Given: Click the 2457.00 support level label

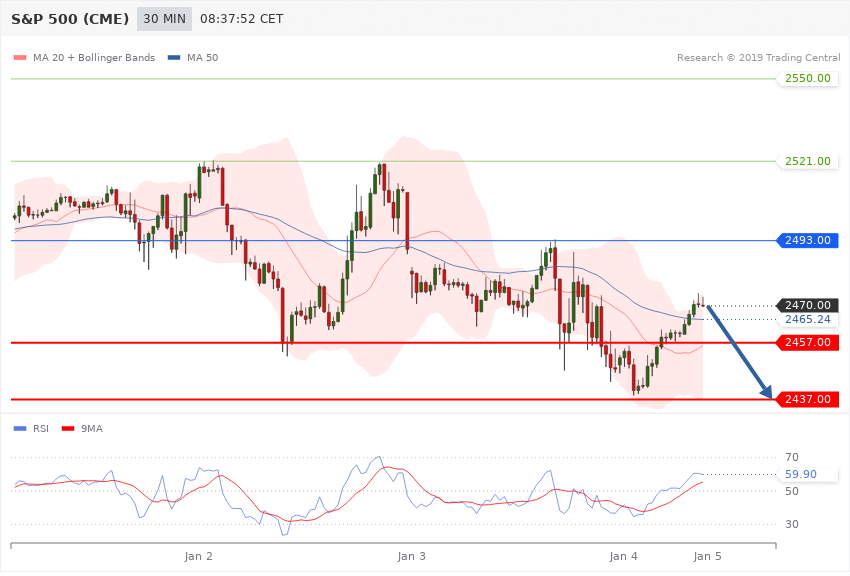Looking at the screenshot, I should click(x=808, y=342).
